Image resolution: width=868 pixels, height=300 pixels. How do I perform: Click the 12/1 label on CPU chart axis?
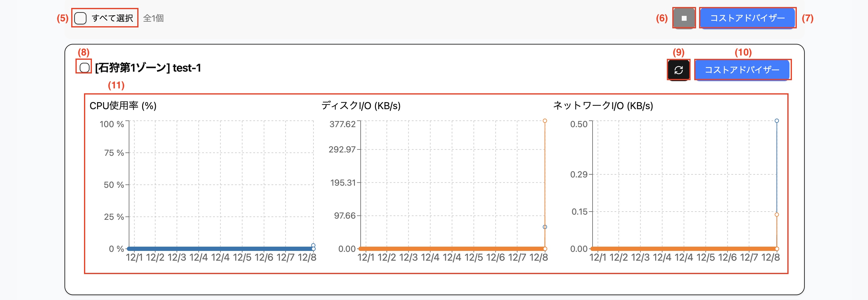click(x=134, y=258)
